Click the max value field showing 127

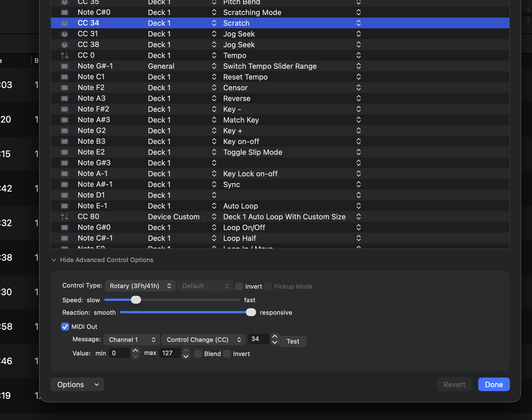(170, 353)
